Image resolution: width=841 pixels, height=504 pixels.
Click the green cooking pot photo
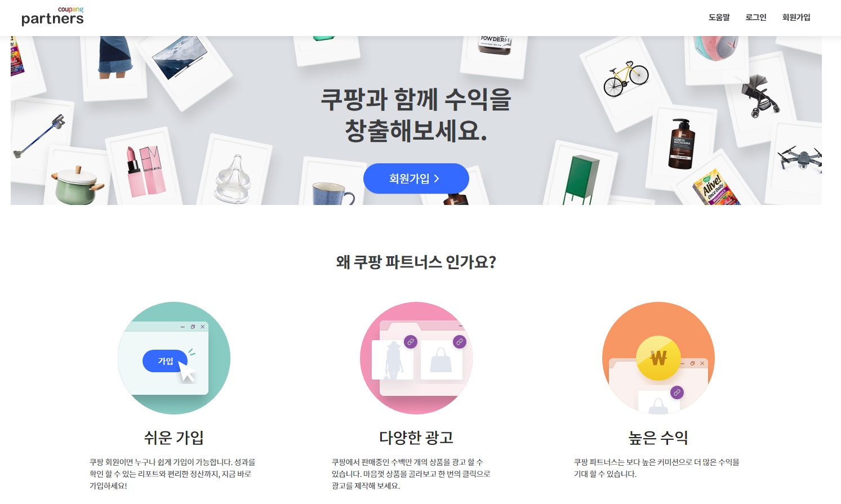point(77,185)
